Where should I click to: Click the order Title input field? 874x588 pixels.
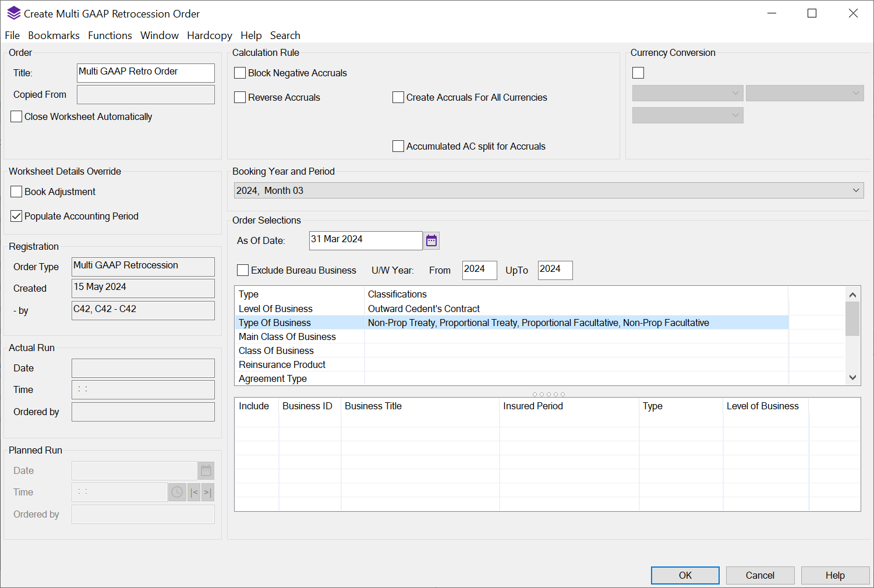[146, 73]
